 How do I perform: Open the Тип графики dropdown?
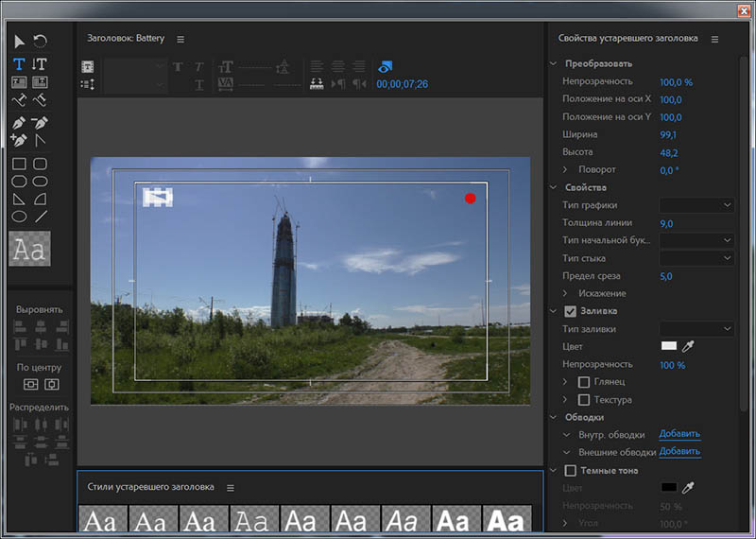click(x=696, y=205)
